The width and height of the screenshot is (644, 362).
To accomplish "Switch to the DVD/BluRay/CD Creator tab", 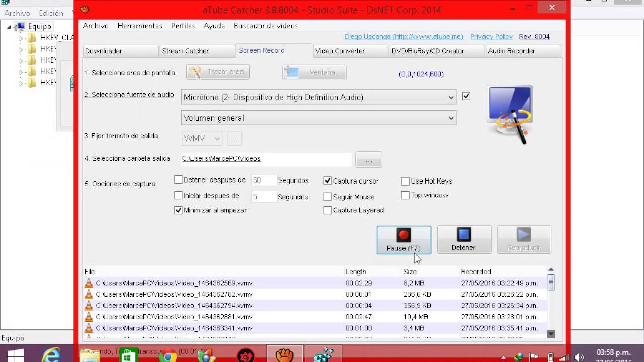I will coord(438,51).
